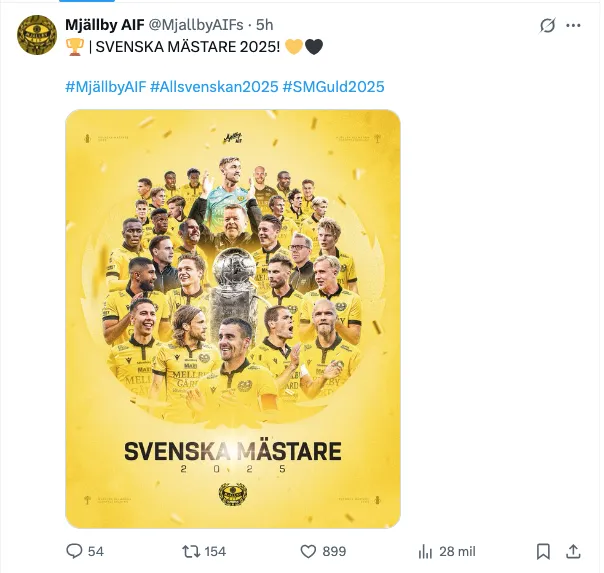Image resolution: width=604 pixels, height=573 pixels.
Task: Bookmark this tweet
Action: (x=543, y=551)
